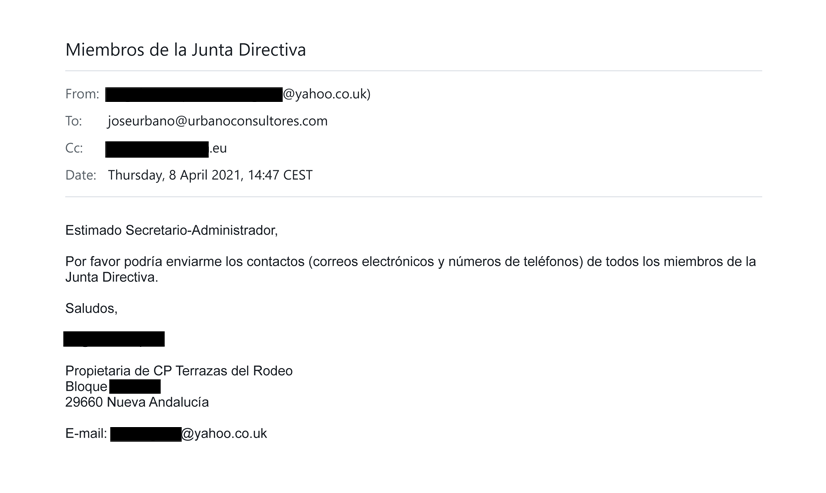Click the redacted Cc address block
The height and width of the screenshot is (493, 826).
(x=157, y=149)
